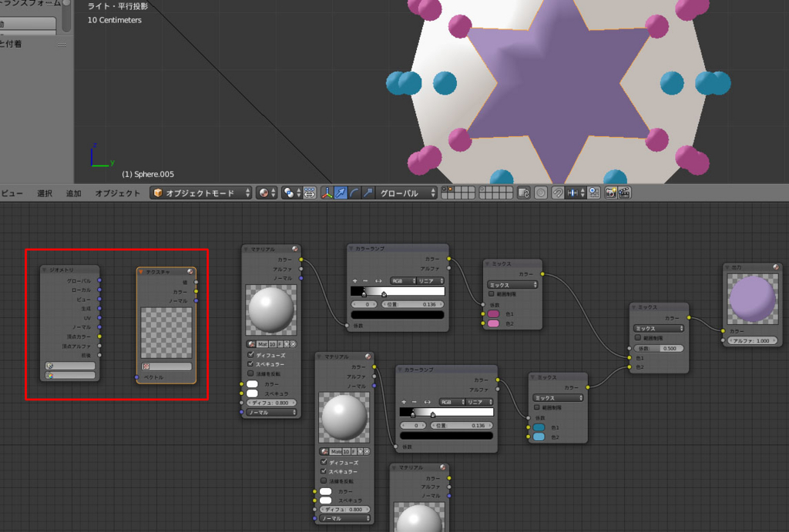
Task: Click add stop plus on upper Color Ramp
Action: point(355,280)
